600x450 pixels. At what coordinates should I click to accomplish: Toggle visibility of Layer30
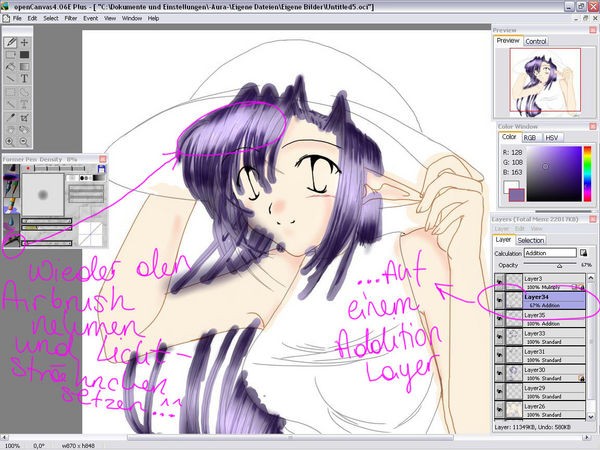click(x=501, y=373)
